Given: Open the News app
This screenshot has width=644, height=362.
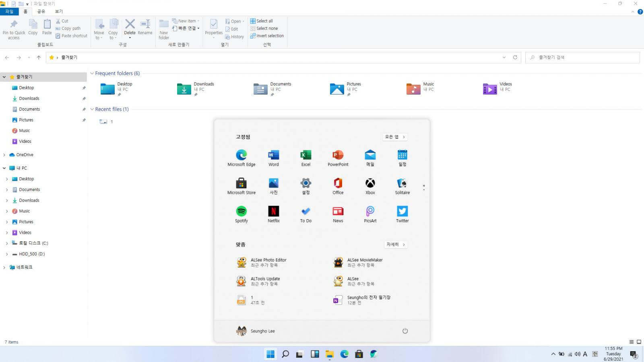Looking at the screenshot, I should pos(338,214).
